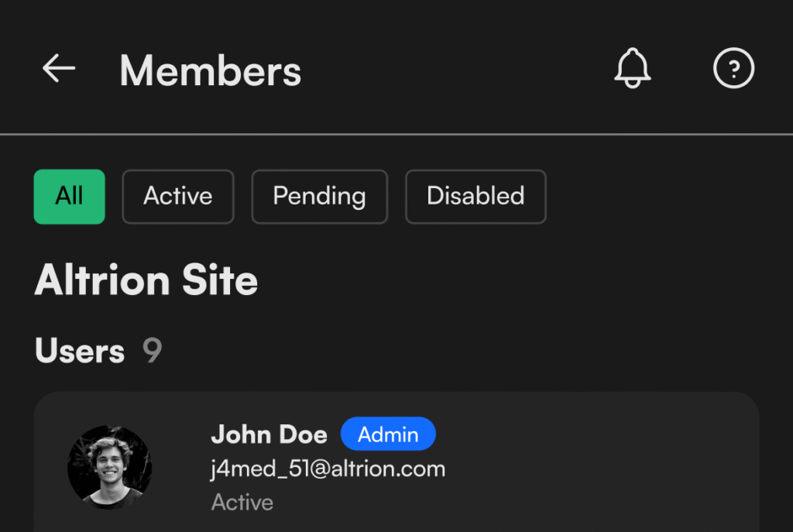Click the user count number 9
The height and width of the screenshot is (532, 793).
[x=153, y=351]
